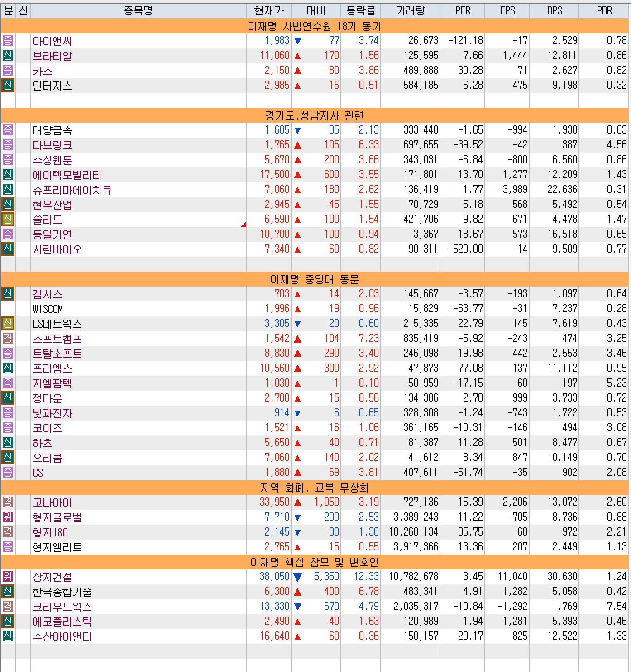Screen dimensions: 631x672
Task: Select the stock name 지엘팜텍
Action: coord(52,384)
